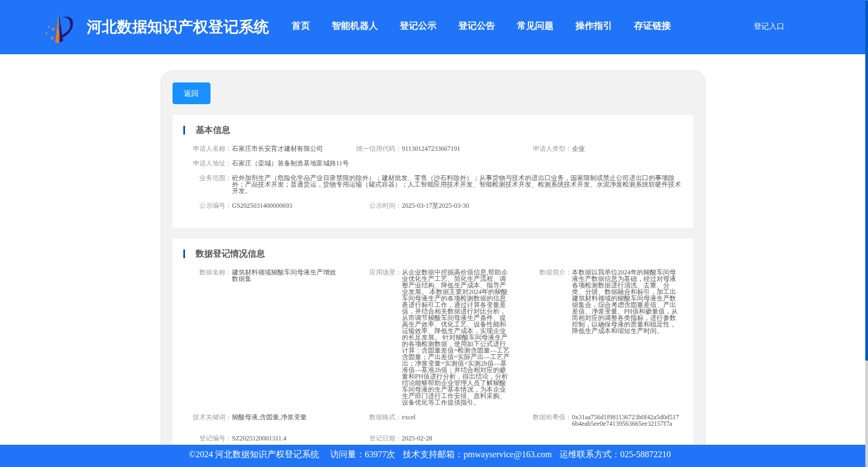This screenshot has width=868, height=467.
Task: Select the 基本信息 section heading
Action: (x=213, y=130)
